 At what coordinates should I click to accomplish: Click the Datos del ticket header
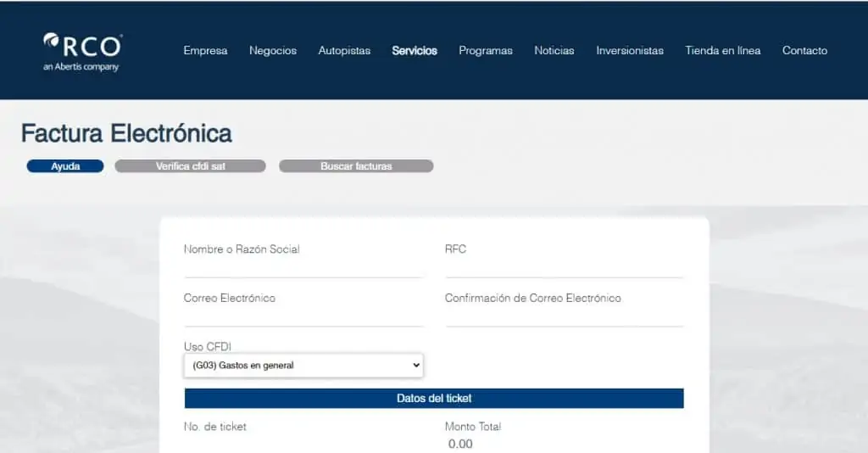tap(434, 398)
